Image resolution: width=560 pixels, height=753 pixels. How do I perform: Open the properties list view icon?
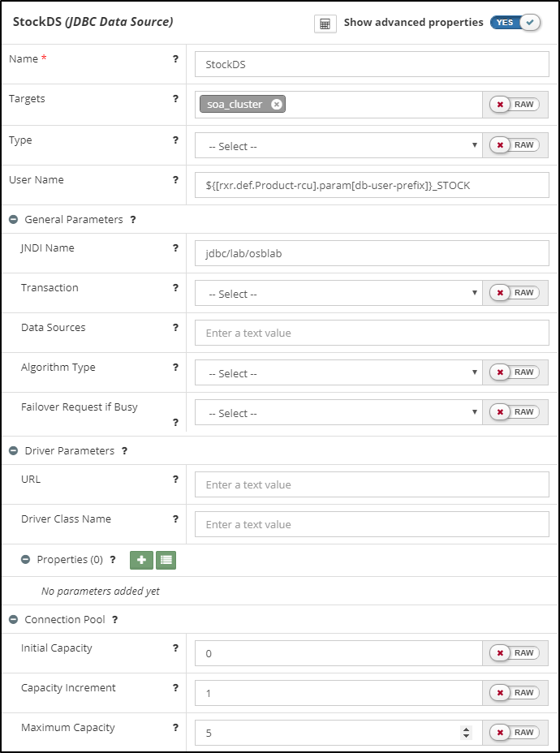(x=166, y=560)
